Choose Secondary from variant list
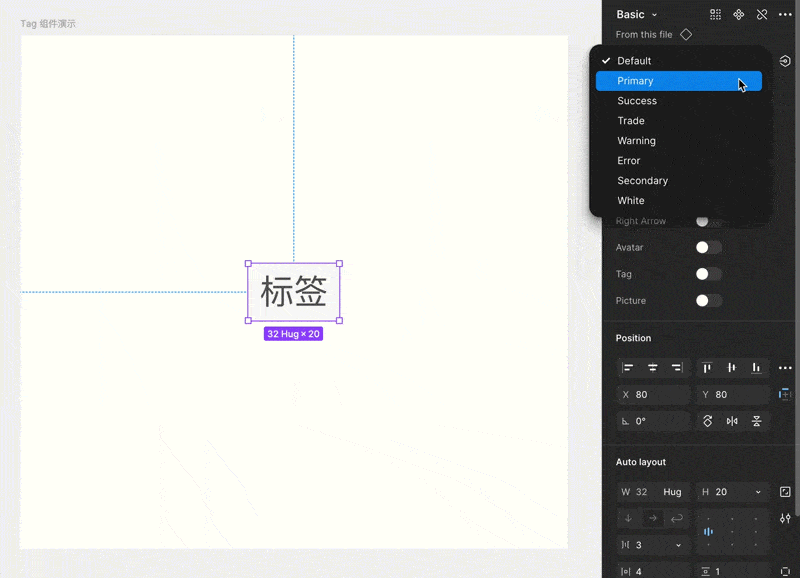Screen dimensions: 800x578 (679, 180)
